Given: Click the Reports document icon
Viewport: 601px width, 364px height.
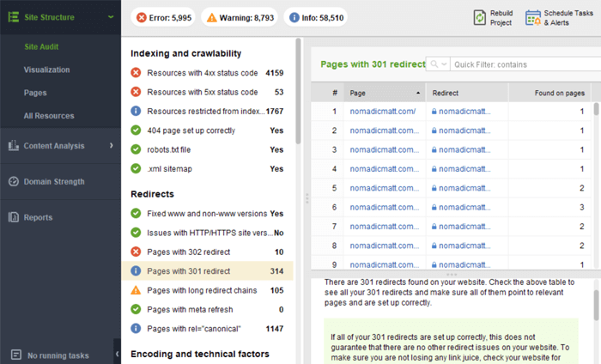Looking at the screenshot, I should [x=14, y=217].
